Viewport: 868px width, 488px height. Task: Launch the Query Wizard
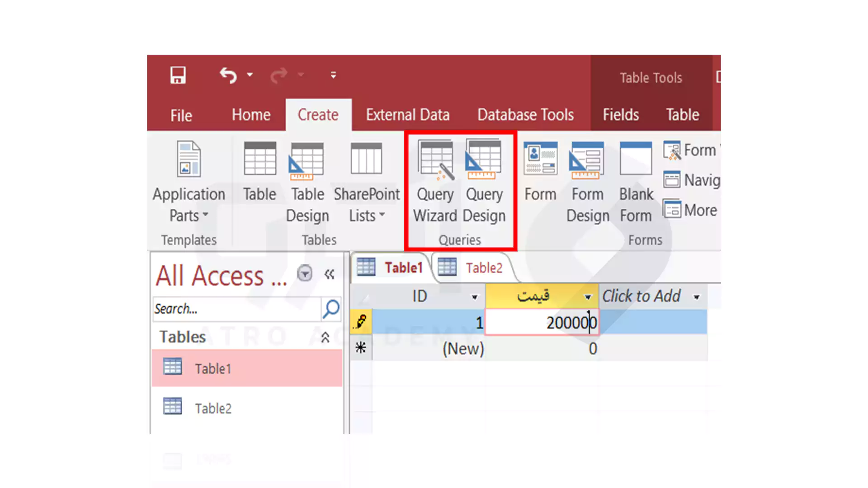pos(435,182)
